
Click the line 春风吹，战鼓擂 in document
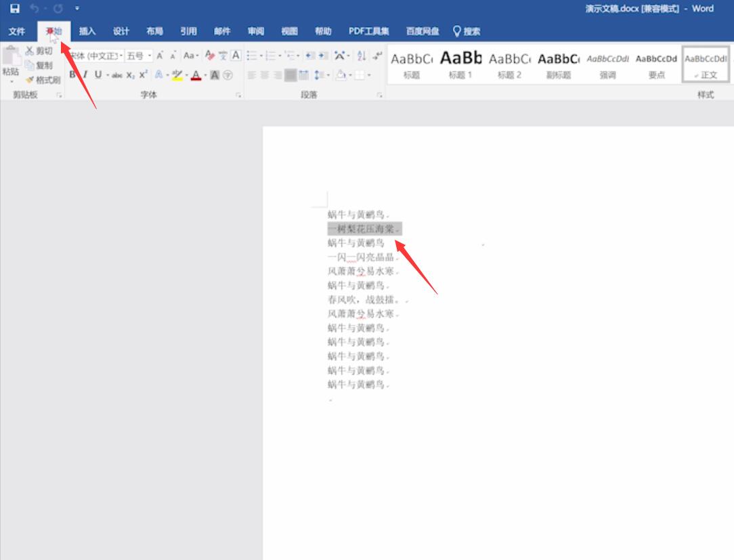click(363, 300)
